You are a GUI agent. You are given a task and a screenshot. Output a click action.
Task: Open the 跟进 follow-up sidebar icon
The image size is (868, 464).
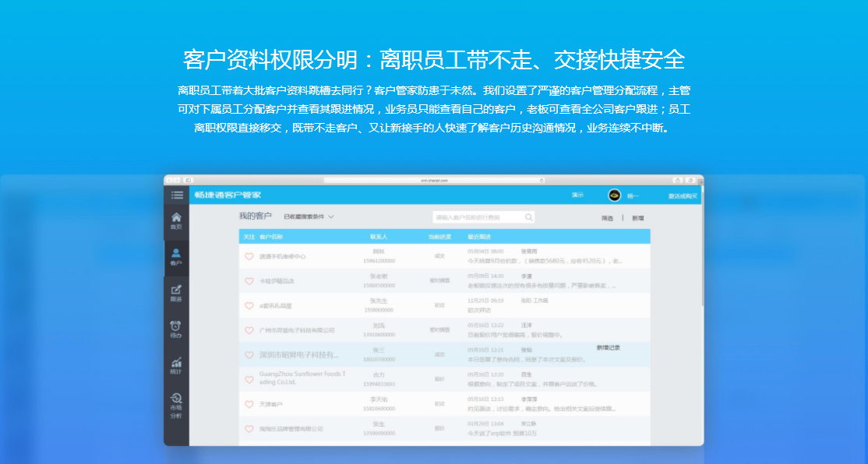pos(176,294)
